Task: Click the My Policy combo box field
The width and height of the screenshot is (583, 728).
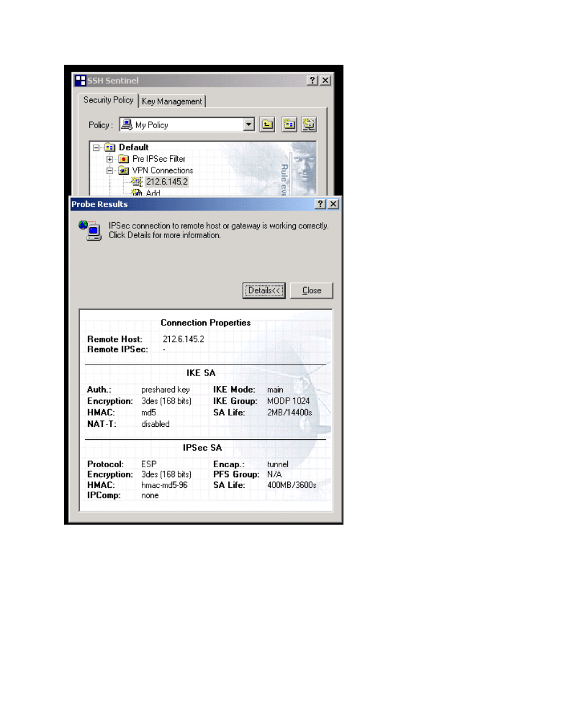Action: click(x=187, y=125)
